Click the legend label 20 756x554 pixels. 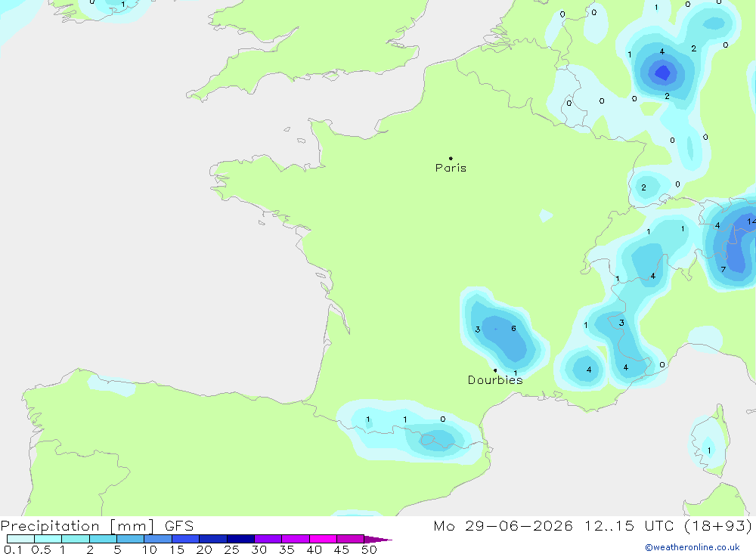click(204, 549)
